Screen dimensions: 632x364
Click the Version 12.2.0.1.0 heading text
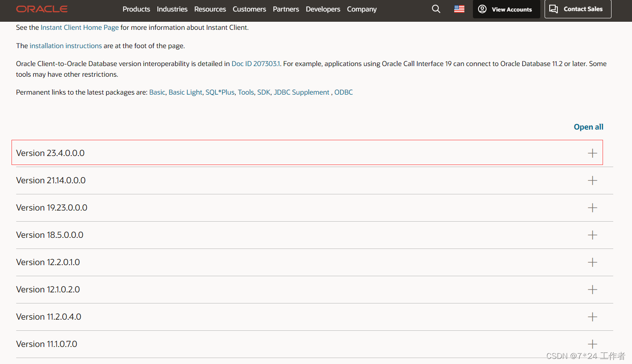(x=48, y=262)
